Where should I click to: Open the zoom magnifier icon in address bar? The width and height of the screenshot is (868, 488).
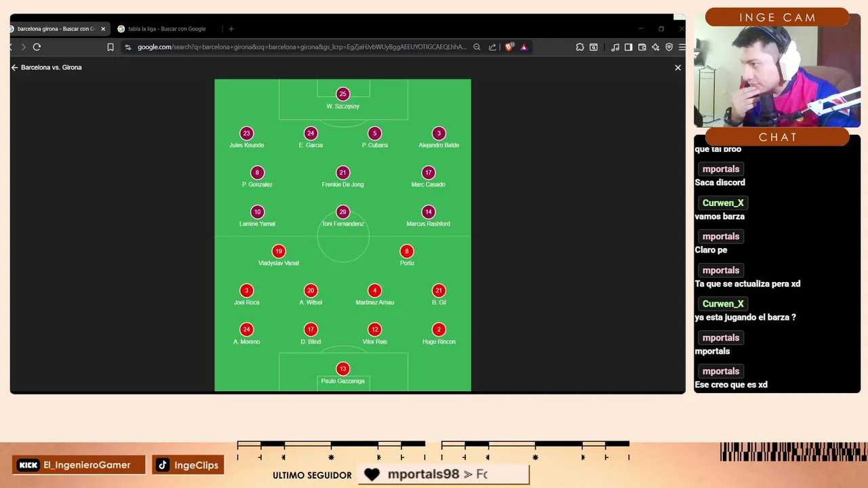click(x=477, y=47)
